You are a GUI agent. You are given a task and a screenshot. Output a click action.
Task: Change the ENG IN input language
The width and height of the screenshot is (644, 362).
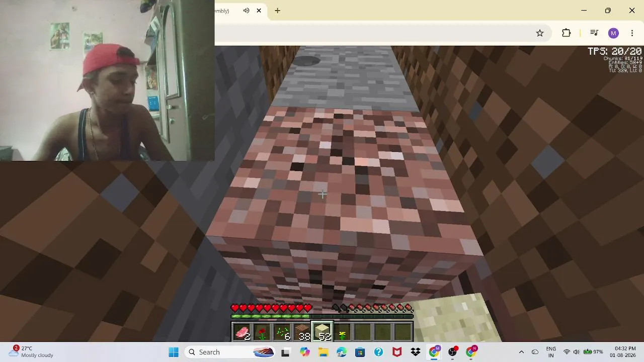click(x=551, y=352)
